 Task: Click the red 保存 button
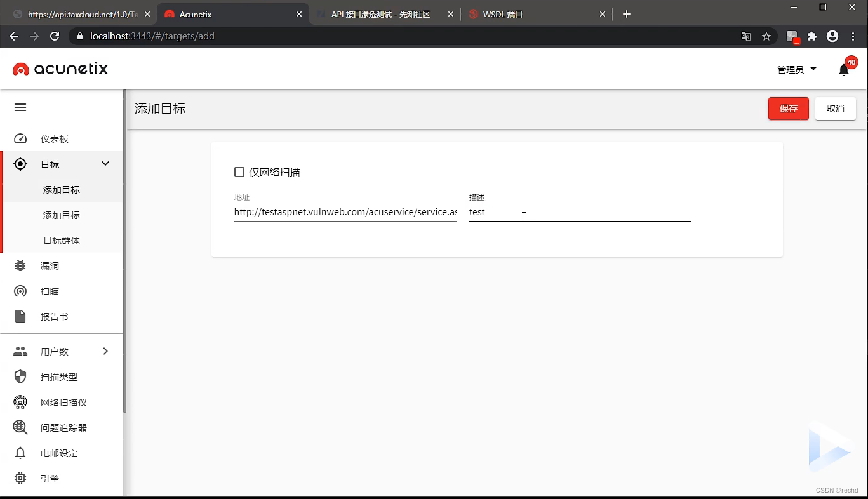point(788,109)
